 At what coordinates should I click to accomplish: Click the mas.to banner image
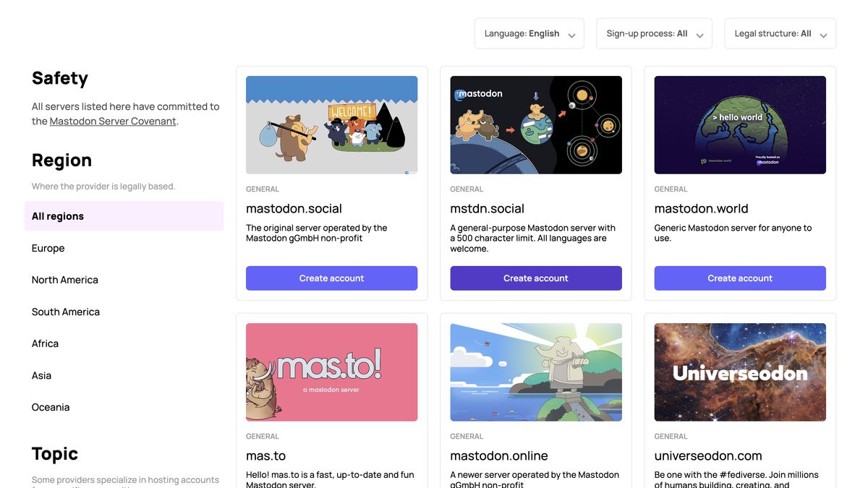point(331,372)
